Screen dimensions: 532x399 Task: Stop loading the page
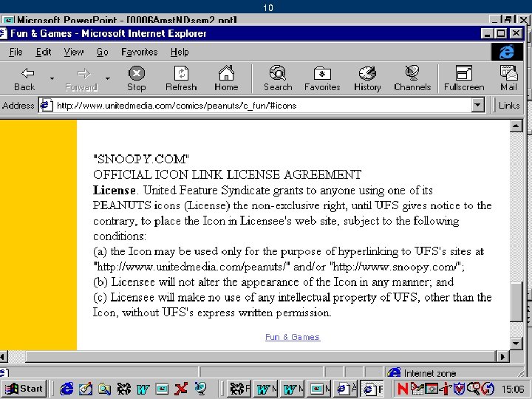(x=137, y=79)
